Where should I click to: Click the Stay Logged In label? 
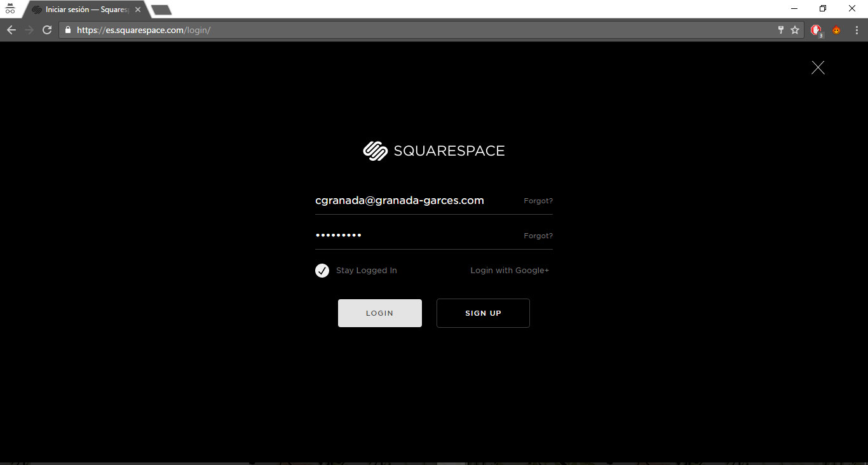tap(367, 271)
